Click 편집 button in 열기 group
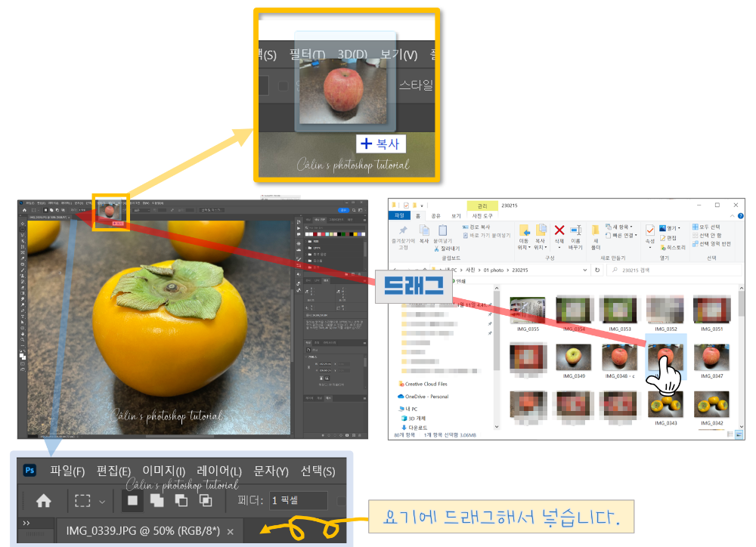756x547 pixels. pos(668,238)
